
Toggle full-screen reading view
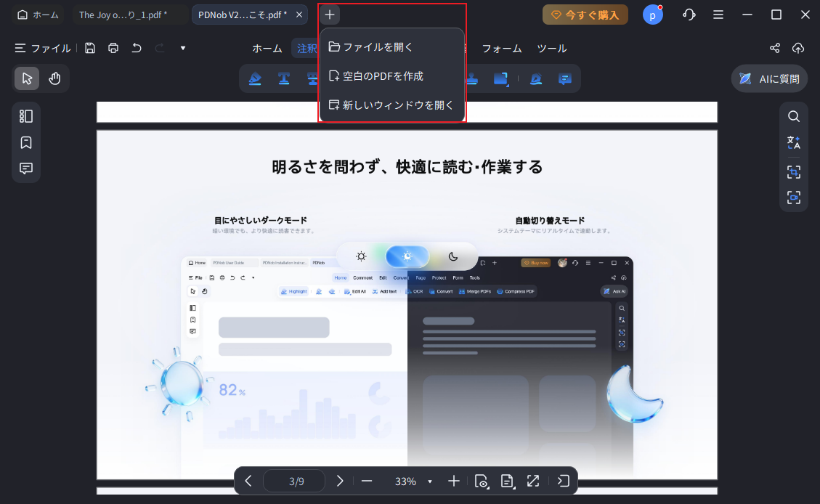(533, 481)
